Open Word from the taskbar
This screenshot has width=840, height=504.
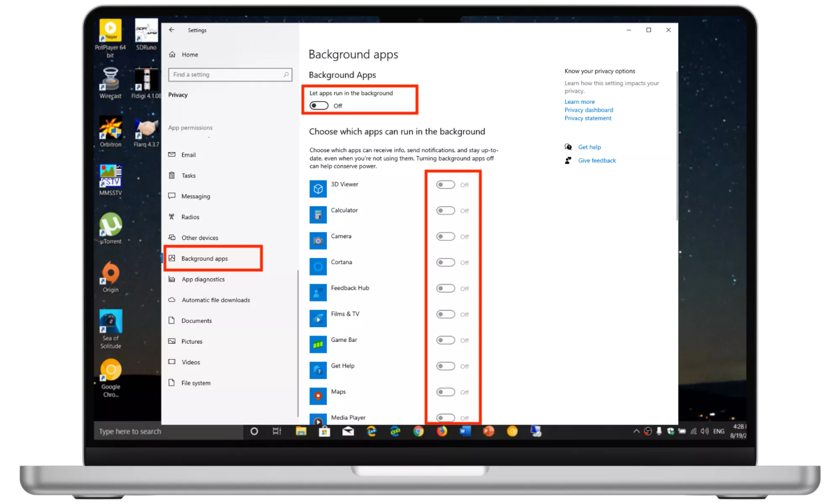point(465,431)
